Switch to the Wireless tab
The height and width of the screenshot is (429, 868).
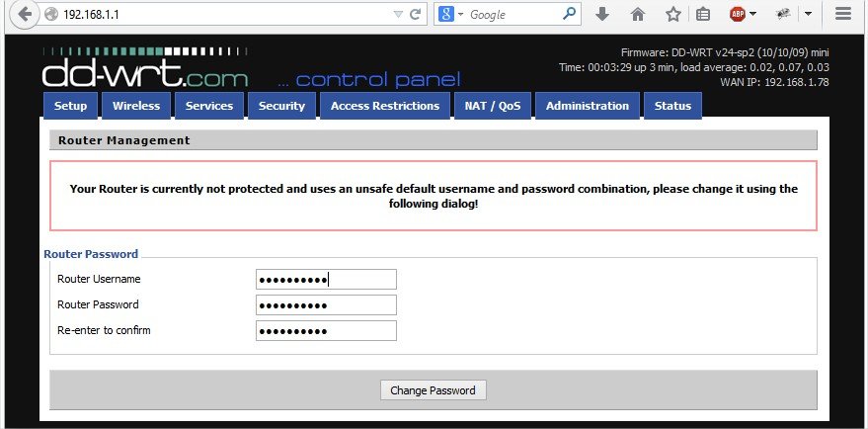tap(136, 106)
